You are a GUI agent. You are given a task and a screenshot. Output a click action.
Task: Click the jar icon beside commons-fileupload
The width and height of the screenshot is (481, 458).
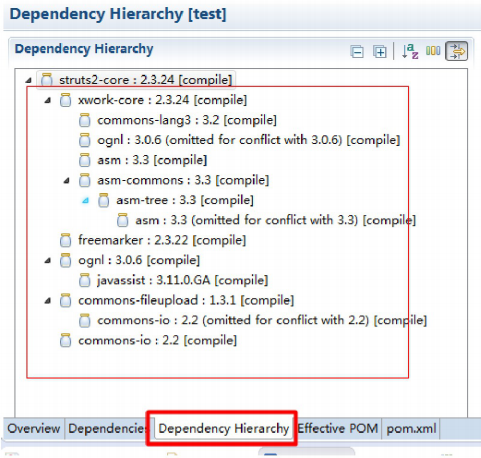65,301
